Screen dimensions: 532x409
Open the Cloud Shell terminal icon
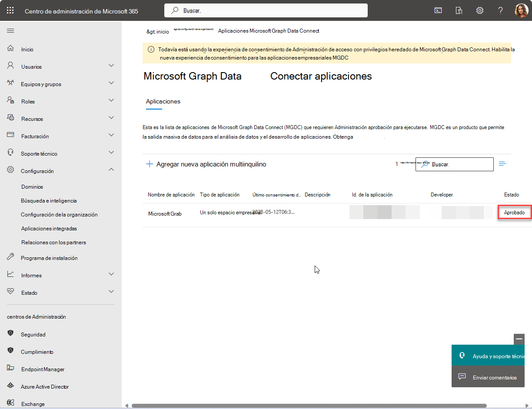click(438, 10)
